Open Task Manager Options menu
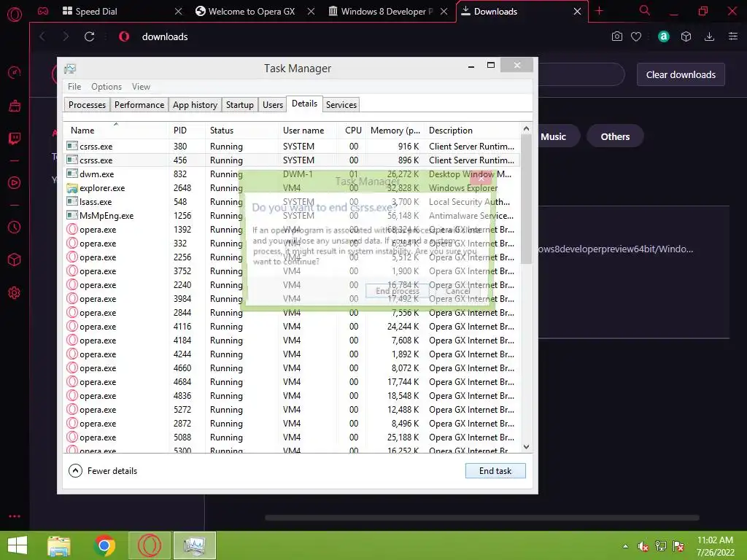The image size is (747, 560). point(107,87)
